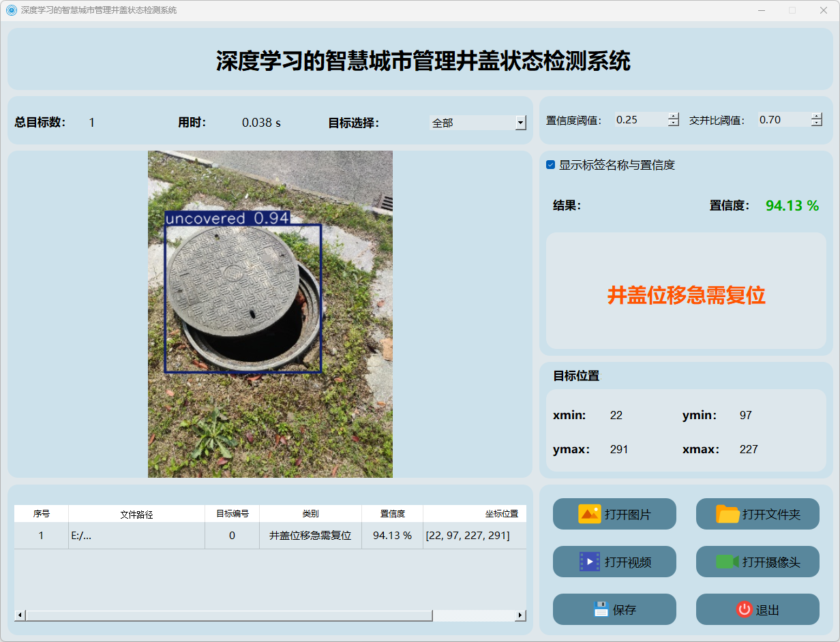Decrease IoU threshold with down arrow
840x642 pixels.
click(817, 123)
